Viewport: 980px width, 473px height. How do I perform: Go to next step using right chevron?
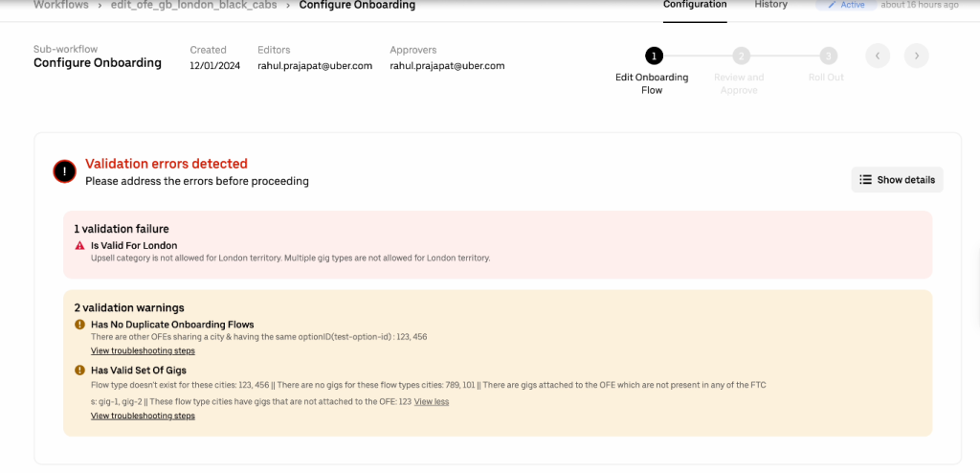tap(916, 56)
